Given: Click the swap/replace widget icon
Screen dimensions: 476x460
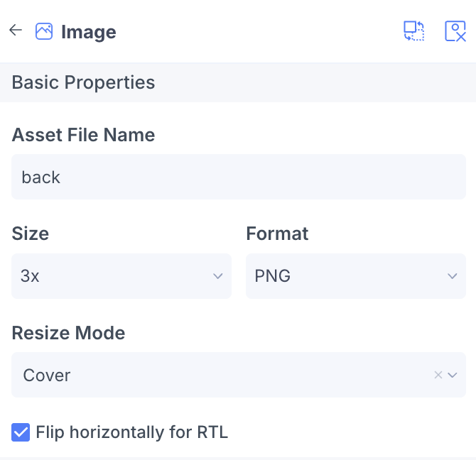Looking at the screenshot, I should (x=414, y=31).
